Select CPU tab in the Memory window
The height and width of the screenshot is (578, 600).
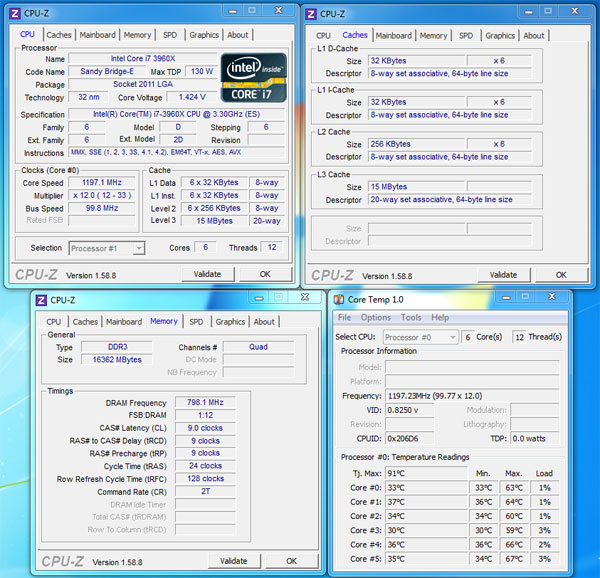54,322
